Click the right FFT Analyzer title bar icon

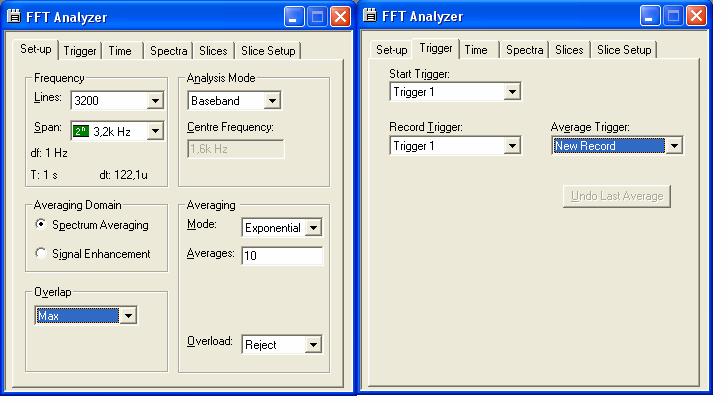pos(370,16)
